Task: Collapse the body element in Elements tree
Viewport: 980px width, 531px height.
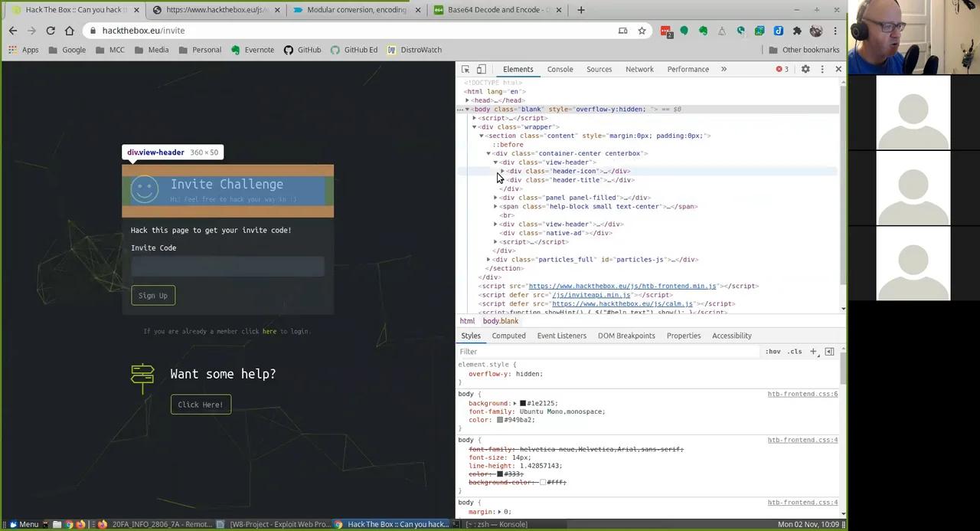Action: (x=467, y=109)
